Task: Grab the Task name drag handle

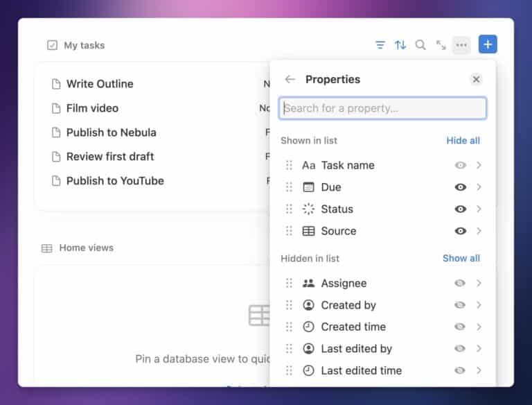Action: click(289, 165)
